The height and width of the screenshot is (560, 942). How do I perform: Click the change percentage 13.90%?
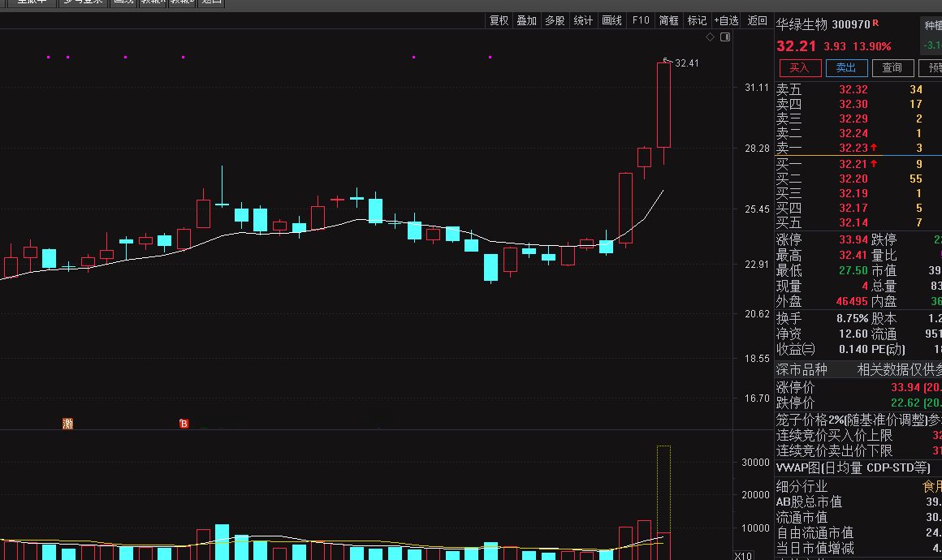click(872, 46)
